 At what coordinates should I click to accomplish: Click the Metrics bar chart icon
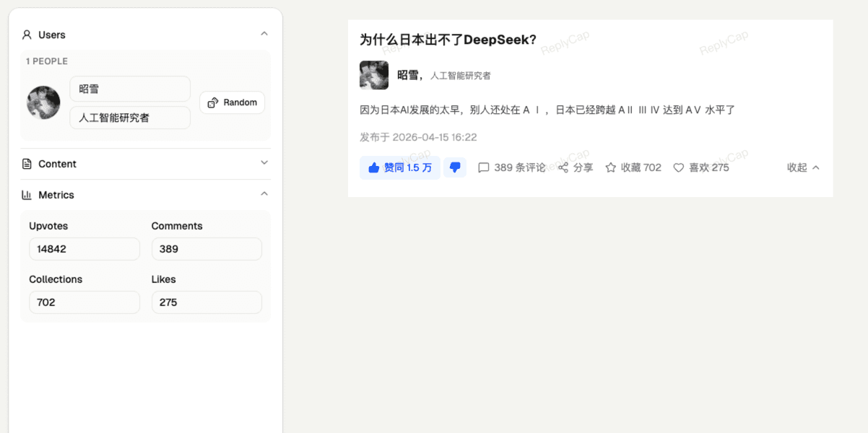(27, 195)
